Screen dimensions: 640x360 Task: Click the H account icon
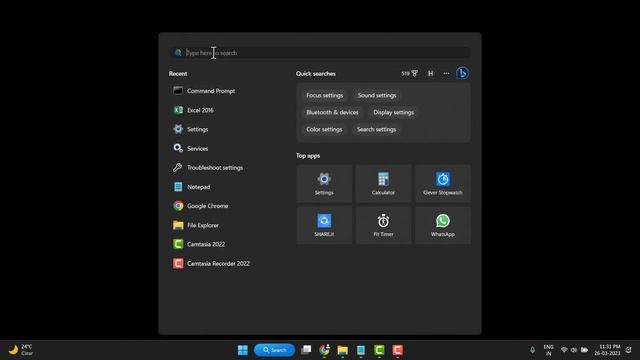tap(430, 73)
